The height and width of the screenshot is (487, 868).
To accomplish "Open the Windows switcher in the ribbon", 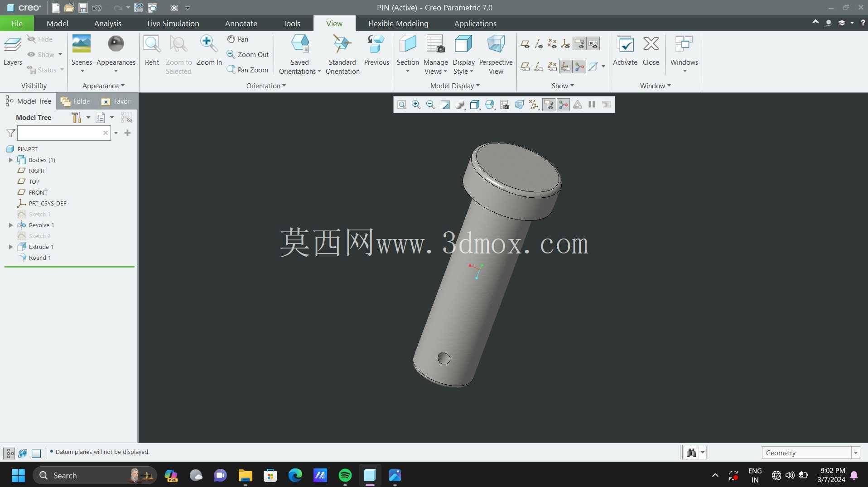I will pos(684,53).
